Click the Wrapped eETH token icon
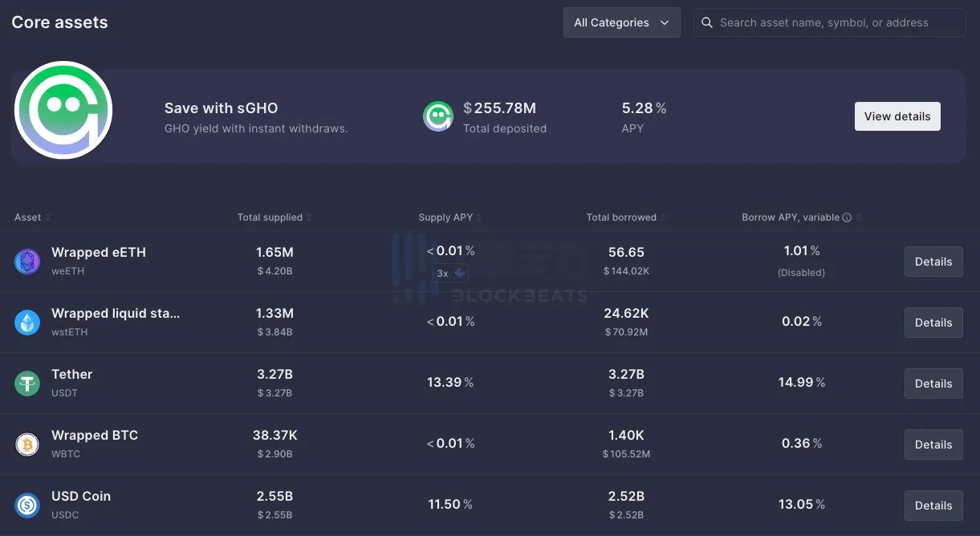The height and width of the screenshot is (536, 980). click(x=27, y=262)
